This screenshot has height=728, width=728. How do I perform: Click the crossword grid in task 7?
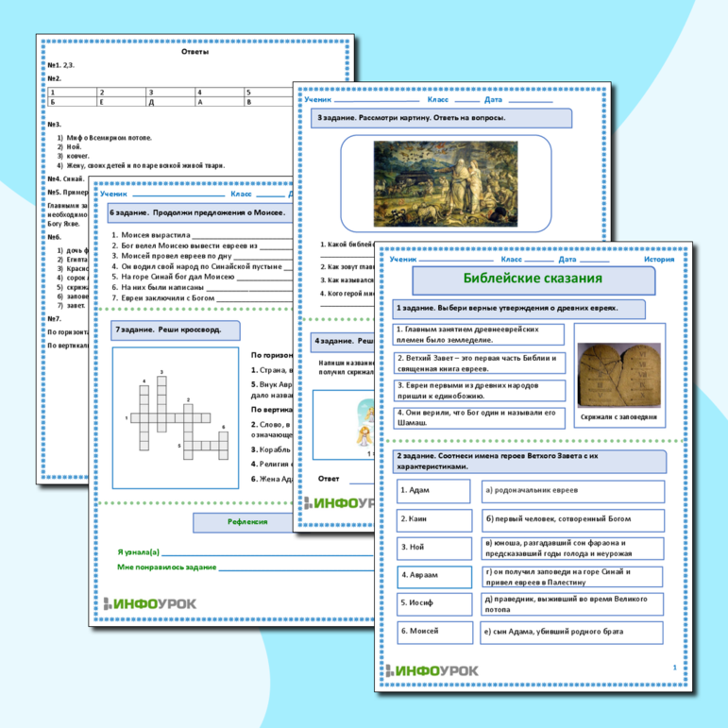pos(176,414)
